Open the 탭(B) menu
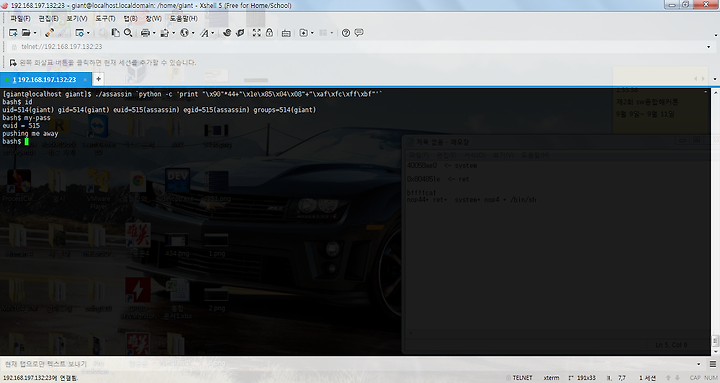This screenshot has width=720, height=383. point(130,18)
